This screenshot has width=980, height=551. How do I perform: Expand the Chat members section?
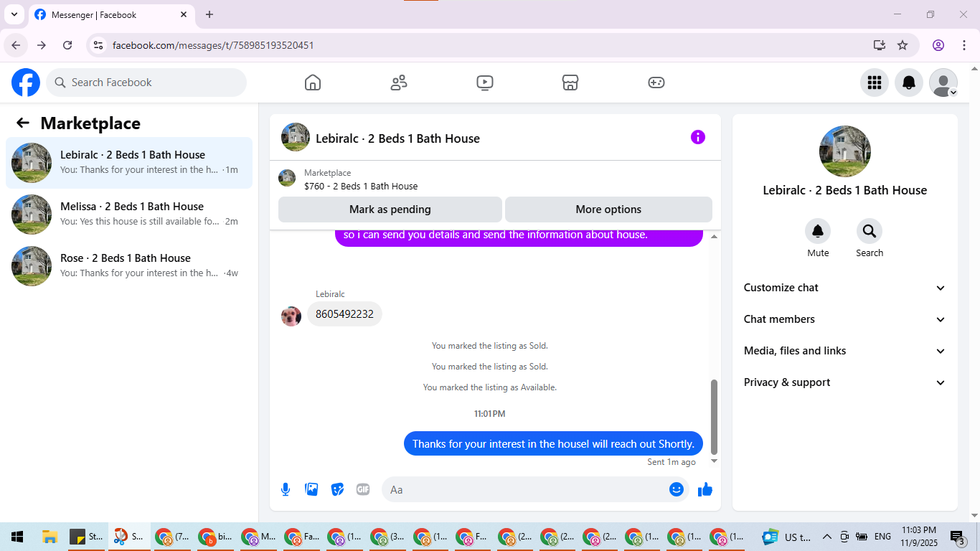tap(845, 319)
